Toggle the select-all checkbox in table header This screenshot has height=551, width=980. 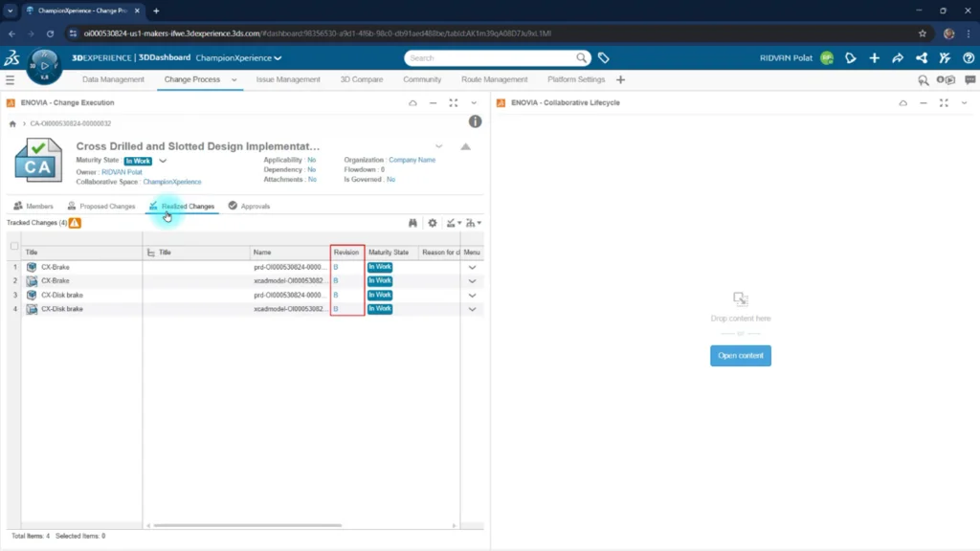pos(14,246)
